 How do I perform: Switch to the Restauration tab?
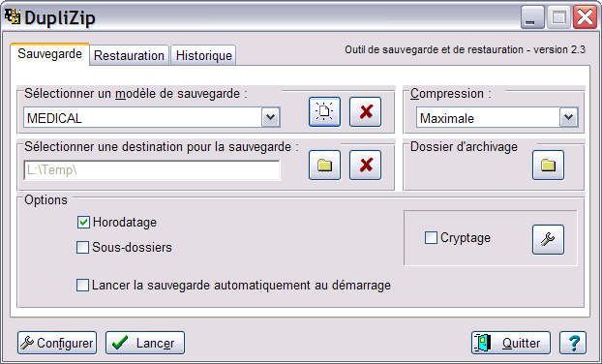point(129,55)
